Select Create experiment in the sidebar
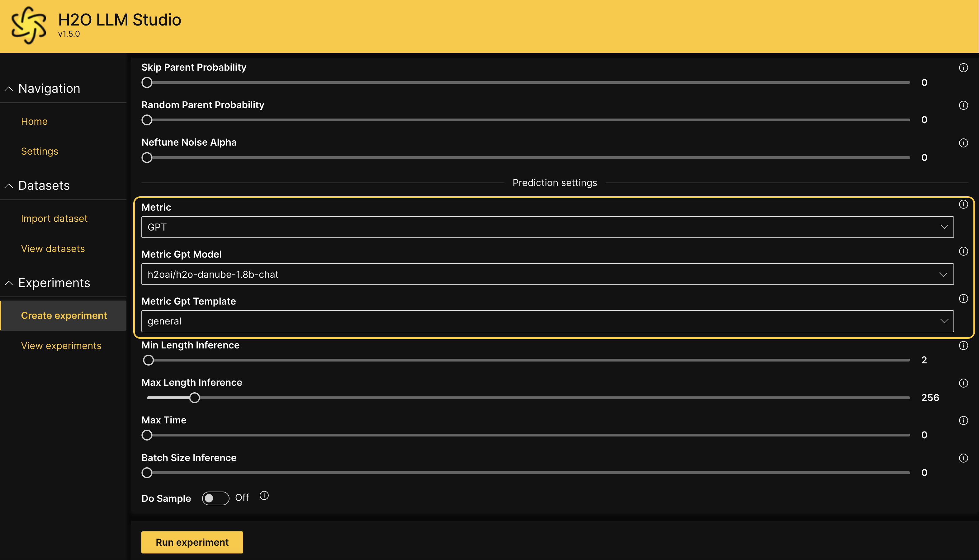The image size is (979, 560). click(64, 316)
